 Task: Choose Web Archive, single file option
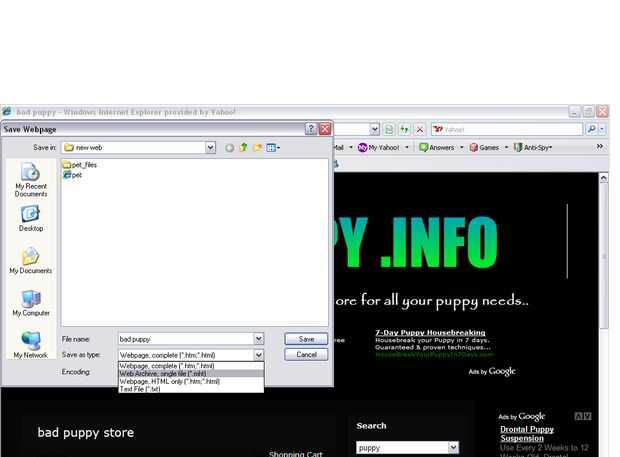click(x=191, y=374)
